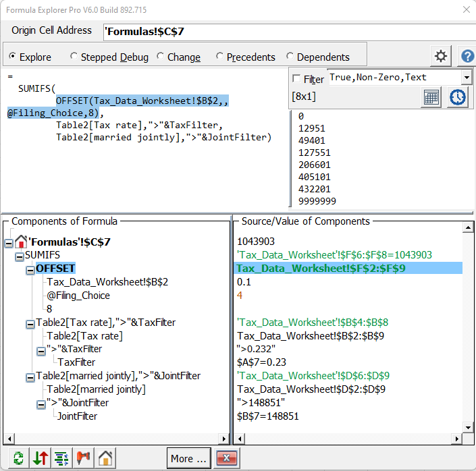The image size is (476, 471).
Task: Select the Stepped Debug mode
Action: tap(74, 56)
